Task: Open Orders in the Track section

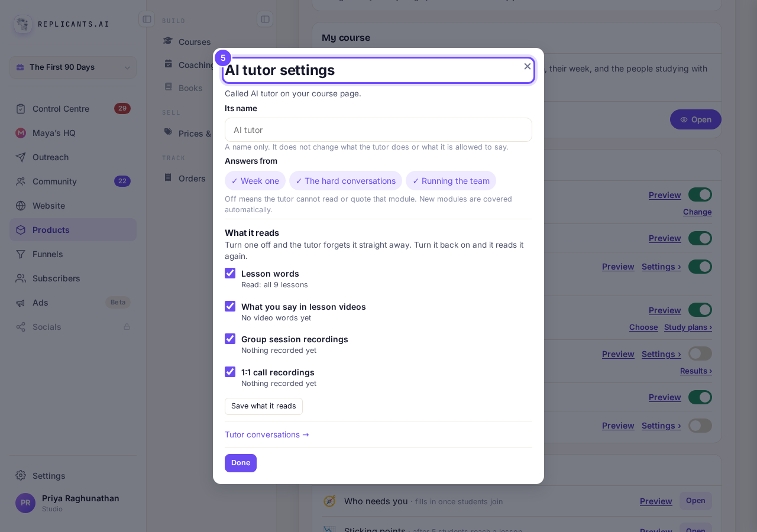Action: click(x=192, y=179)
